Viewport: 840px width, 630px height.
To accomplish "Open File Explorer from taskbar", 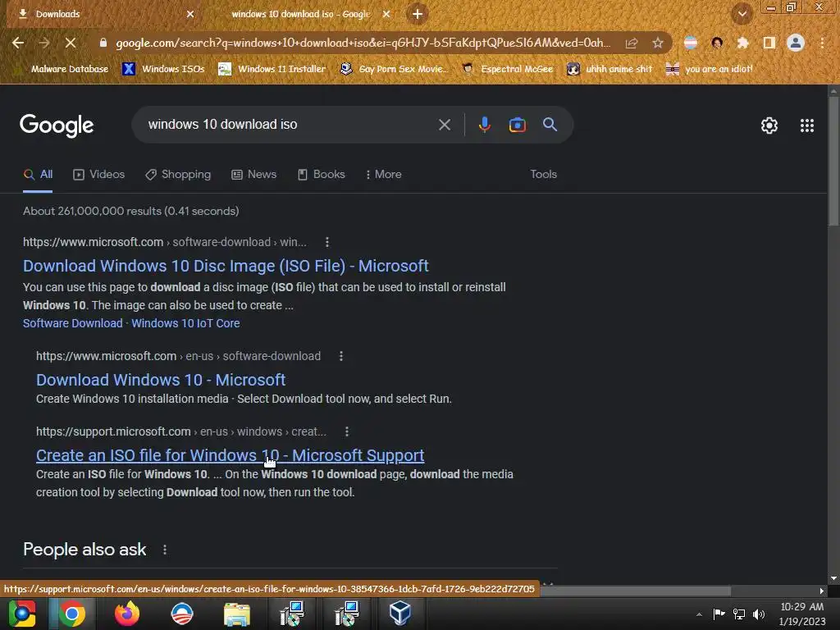I will (237, 614).
